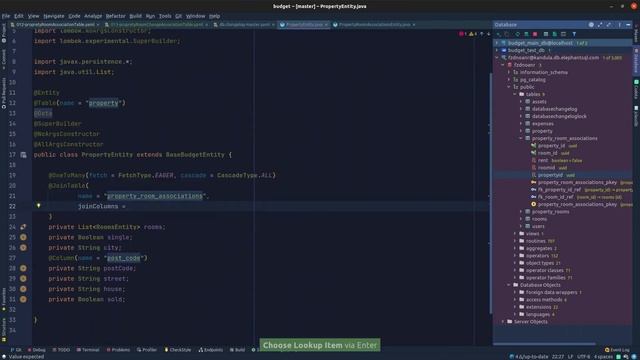Hide the Database tool window
Screen dimensions: 640x360
(x=628, y=25)
